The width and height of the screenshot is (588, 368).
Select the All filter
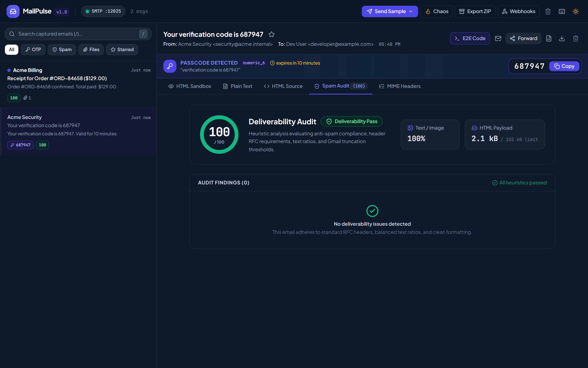tap(12, 50)
